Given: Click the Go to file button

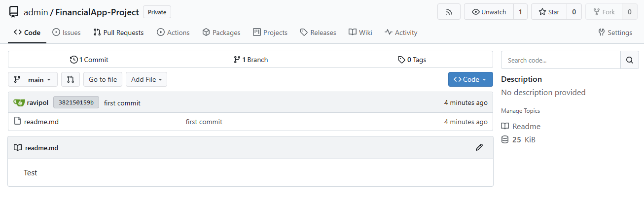Looking at the screenshot, I should 103,79.
